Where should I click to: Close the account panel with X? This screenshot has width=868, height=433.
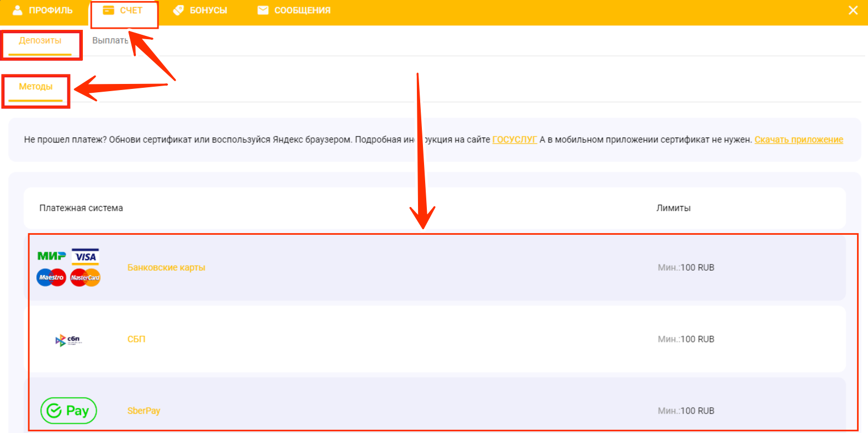click(x=853, y=10)
